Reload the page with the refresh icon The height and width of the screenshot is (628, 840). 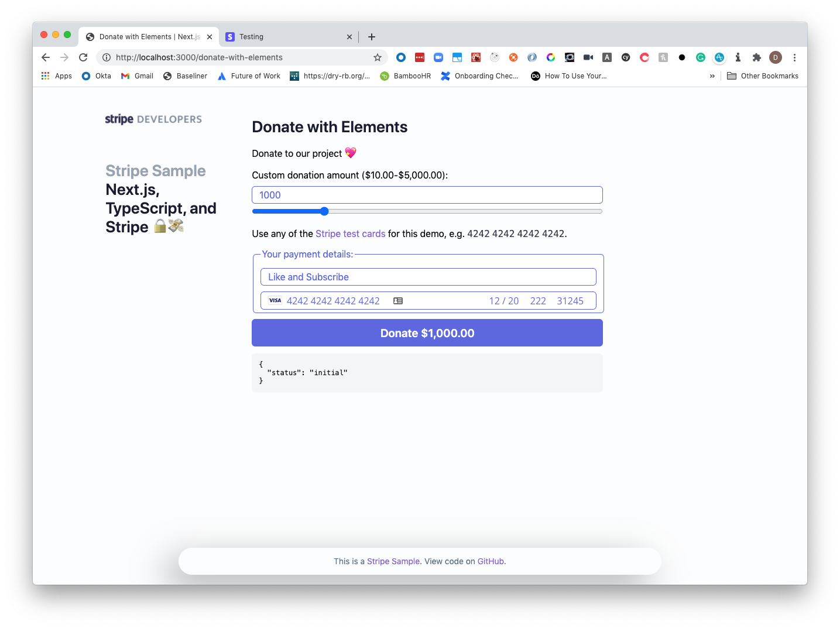coord(83,57)
